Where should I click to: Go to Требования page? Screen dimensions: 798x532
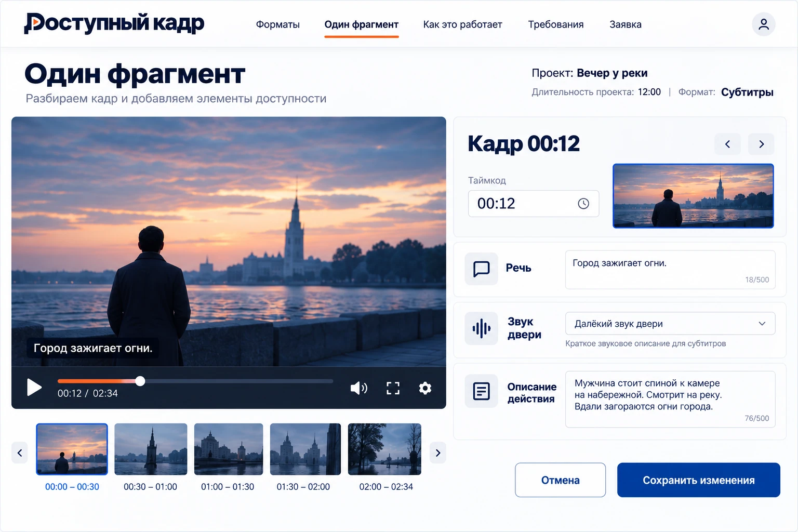[556, 24]
